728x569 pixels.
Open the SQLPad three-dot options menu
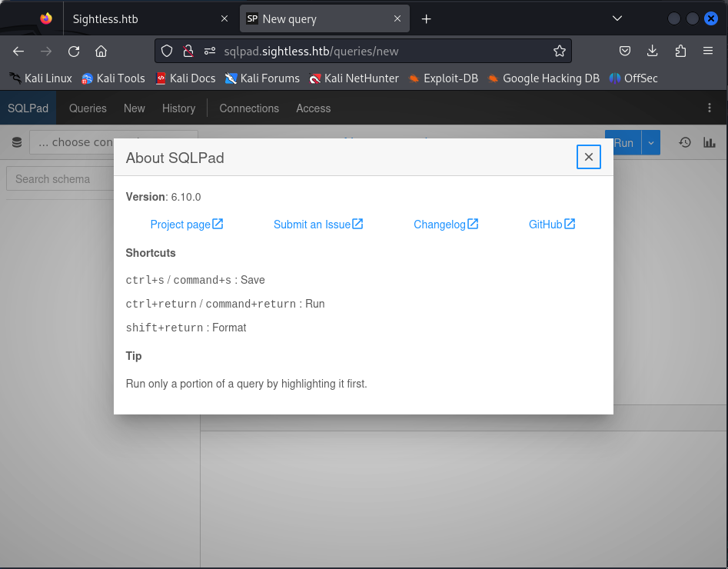(709, 108)
